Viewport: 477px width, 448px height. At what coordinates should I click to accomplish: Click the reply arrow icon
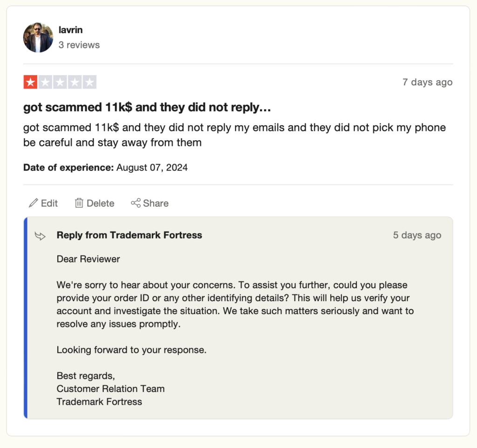(41, 236)
